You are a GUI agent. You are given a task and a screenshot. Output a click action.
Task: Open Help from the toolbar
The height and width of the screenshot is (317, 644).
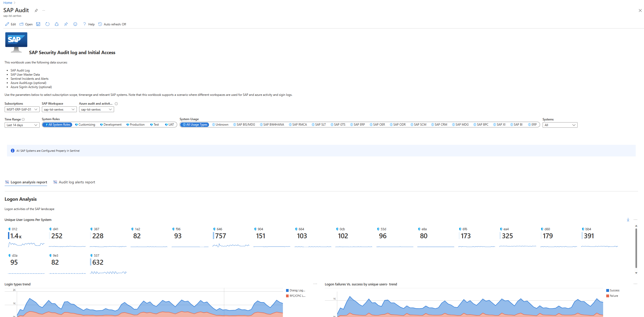click(x=89, y=24)
